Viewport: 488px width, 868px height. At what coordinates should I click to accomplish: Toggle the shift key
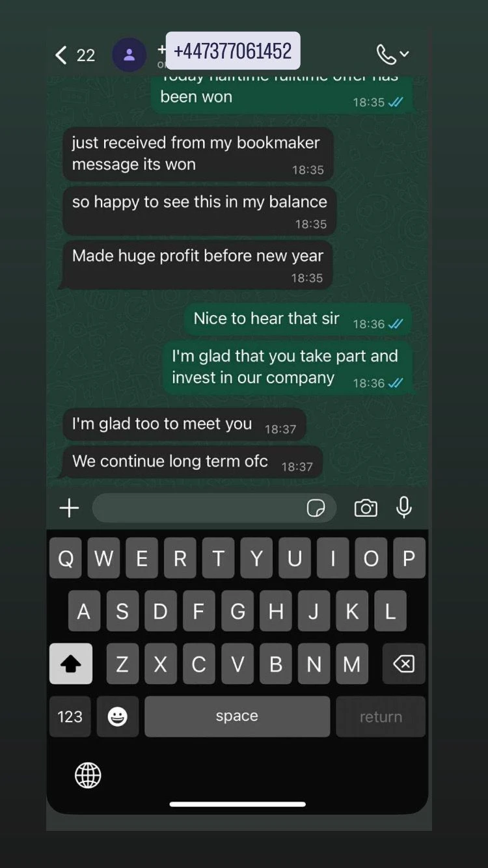click(70, 664)
